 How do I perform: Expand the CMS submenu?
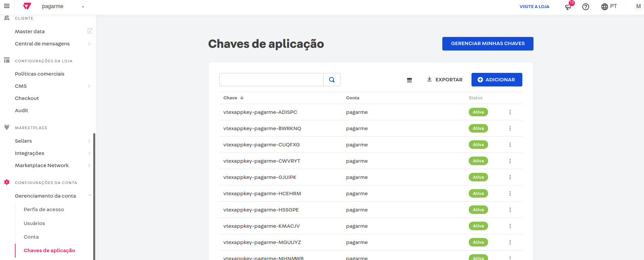point(89,86)
